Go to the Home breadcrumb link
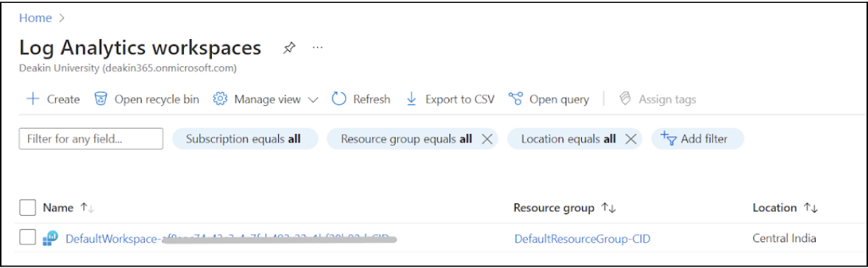868x268 pixels. 35,18
